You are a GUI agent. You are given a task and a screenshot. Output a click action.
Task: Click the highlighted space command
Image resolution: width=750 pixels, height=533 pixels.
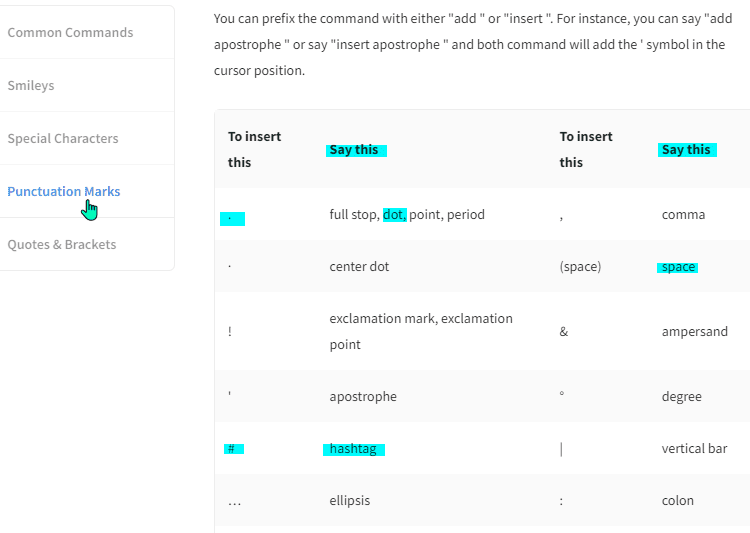[678, 267]
